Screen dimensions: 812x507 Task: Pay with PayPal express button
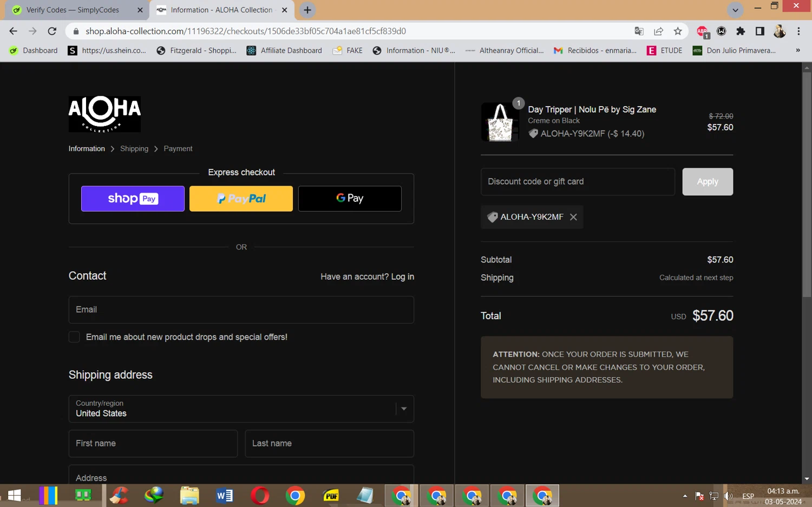pyautogui.click(x=241, y=199)
